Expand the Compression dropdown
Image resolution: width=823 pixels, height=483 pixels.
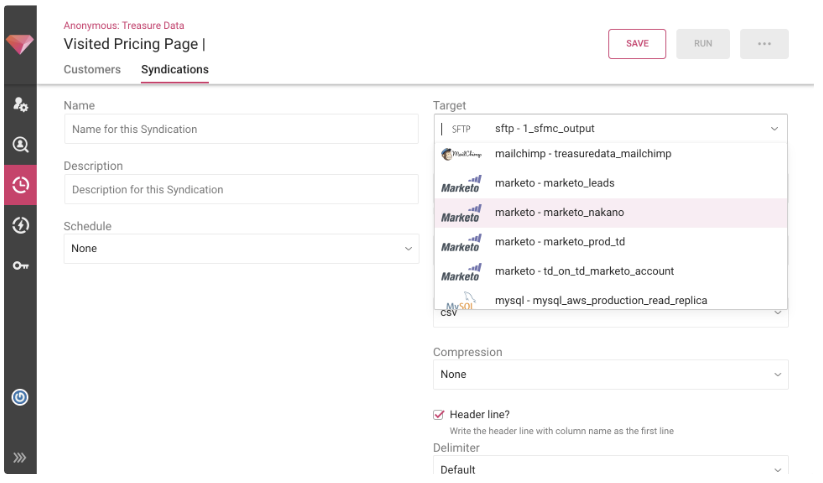click(610, 374)
